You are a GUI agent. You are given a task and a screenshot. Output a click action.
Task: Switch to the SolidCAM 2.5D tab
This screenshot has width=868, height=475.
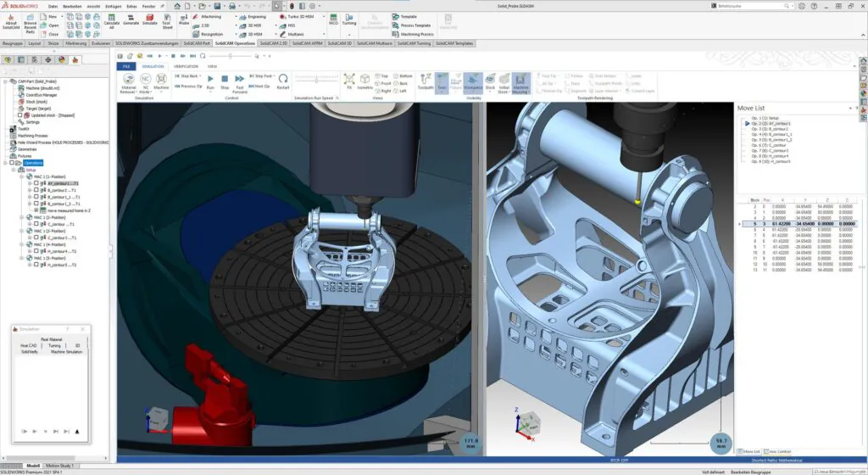pos(273,42)
